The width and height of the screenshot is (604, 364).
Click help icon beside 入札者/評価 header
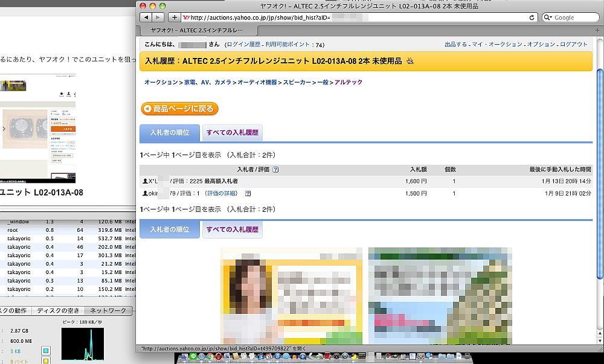tap(275, 169)
